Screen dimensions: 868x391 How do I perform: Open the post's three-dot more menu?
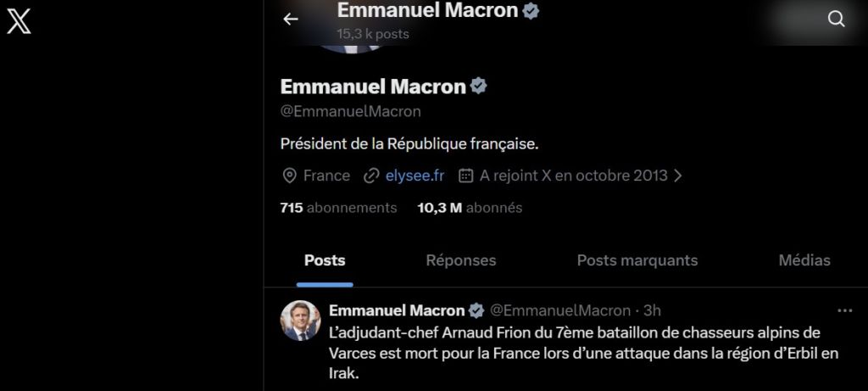tap(844, 310)
